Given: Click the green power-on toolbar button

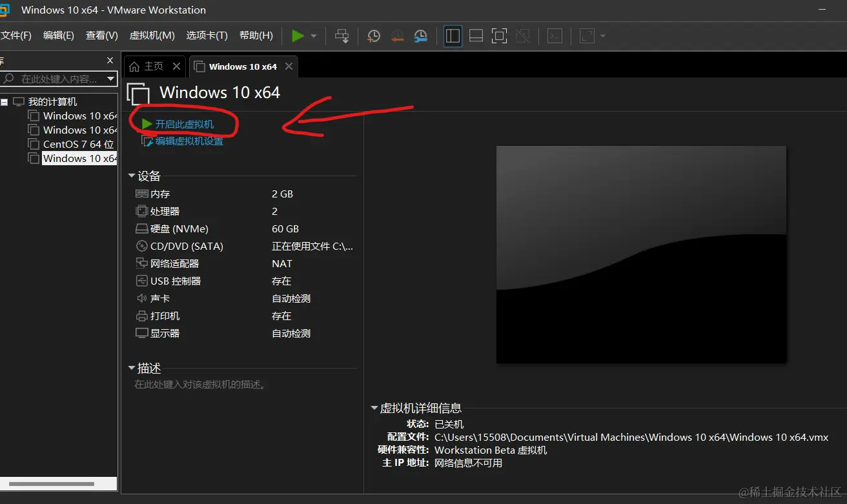Looking at the screenshot, I should pyautogui.click(x=298, y=36).
